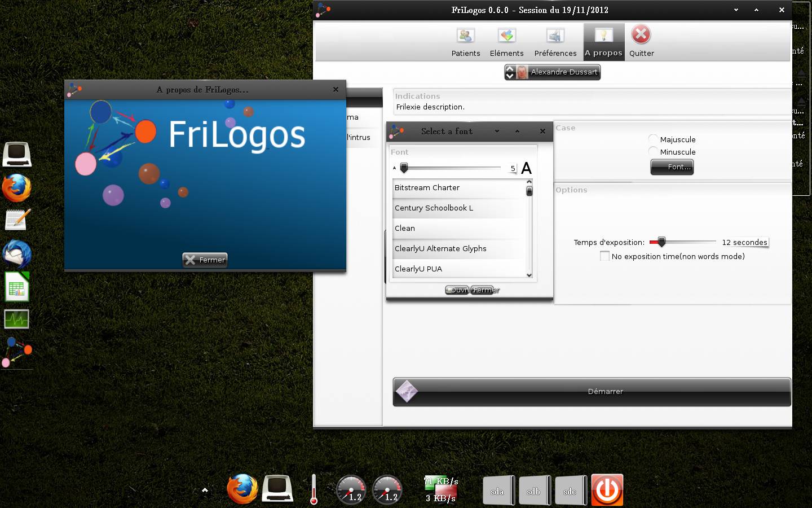Open the FriLogos main window title bar icon
The image size is (812, 508).
coord(323,10)
